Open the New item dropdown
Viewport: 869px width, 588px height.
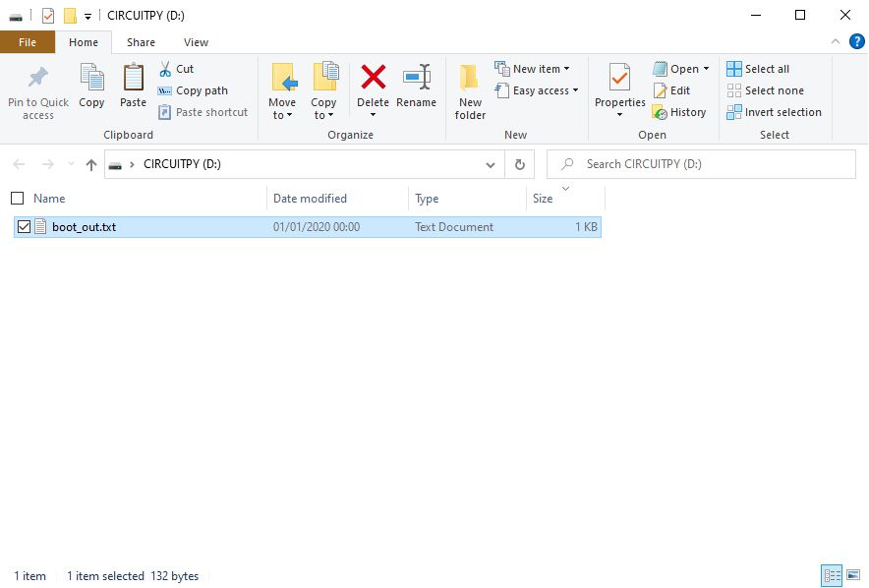click(532, 69)
